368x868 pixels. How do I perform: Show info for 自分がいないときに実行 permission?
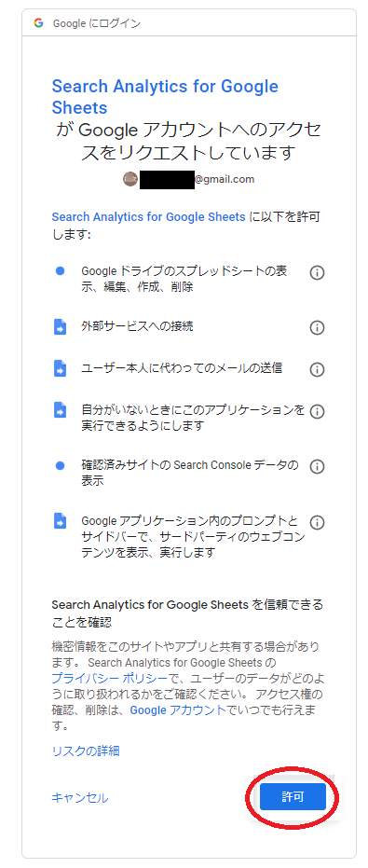point(317,411)
